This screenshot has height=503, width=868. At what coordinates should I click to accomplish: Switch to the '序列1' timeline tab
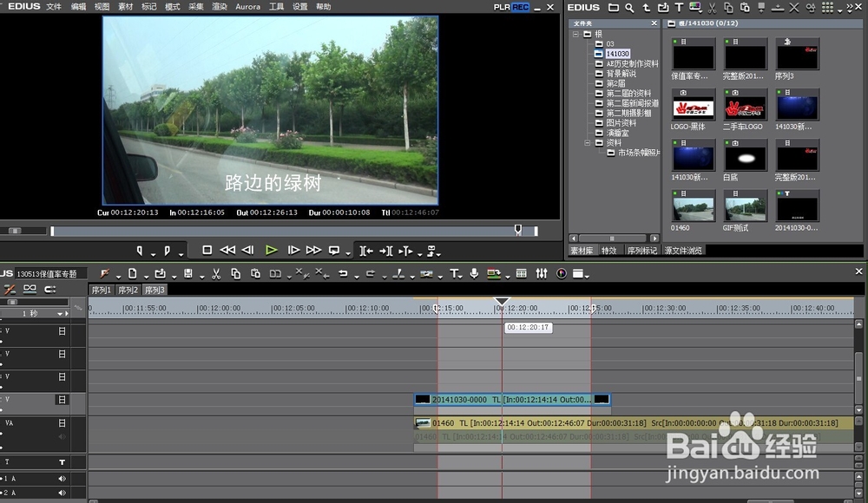click(102, 290)
